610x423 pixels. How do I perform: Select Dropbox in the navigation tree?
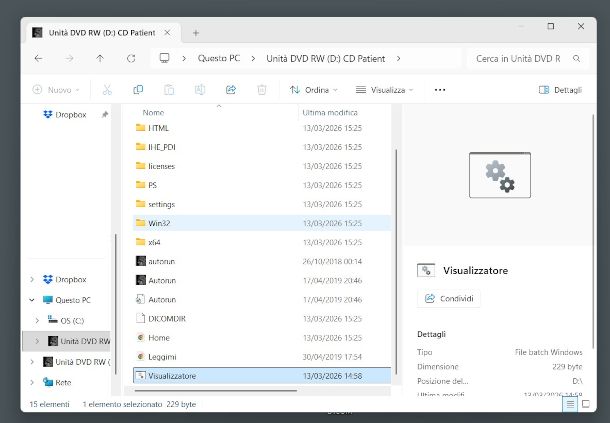[65, 279]
